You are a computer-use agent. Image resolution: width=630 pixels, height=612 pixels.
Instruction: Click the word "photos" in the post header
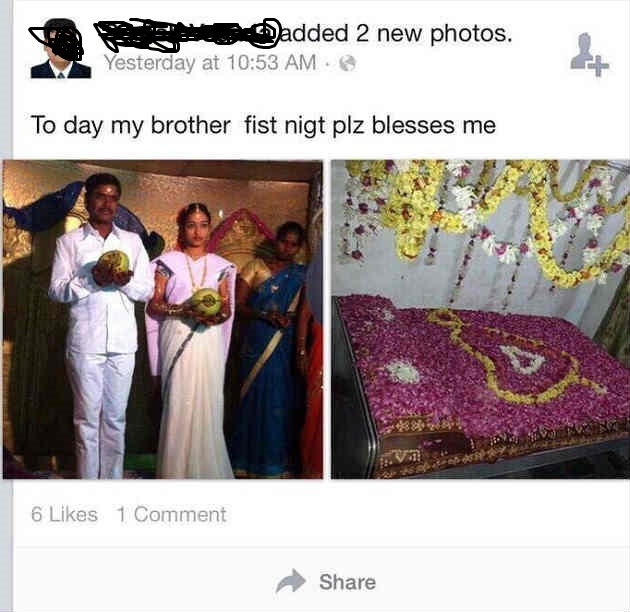coord(471,35)
